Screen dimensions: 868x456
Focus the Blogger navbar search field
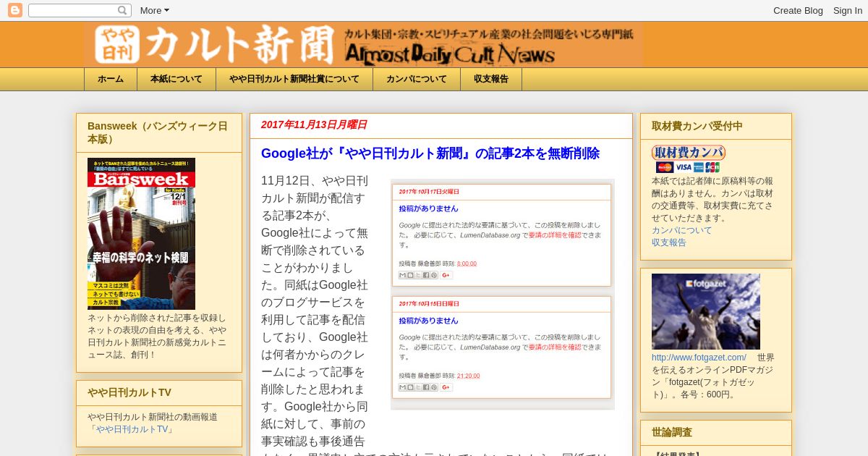pos(80,10)
